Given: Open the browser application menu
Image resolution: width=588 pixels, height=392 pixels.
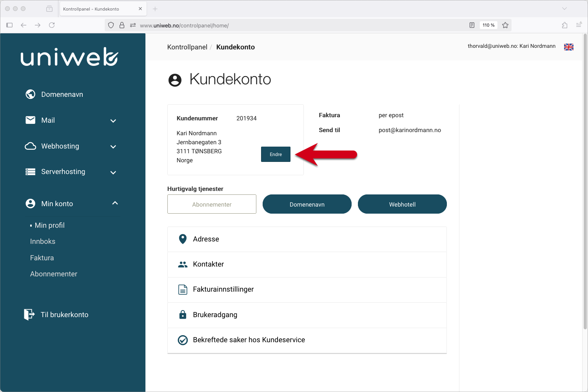Looking at the screenshot, I should pos(579,25).
